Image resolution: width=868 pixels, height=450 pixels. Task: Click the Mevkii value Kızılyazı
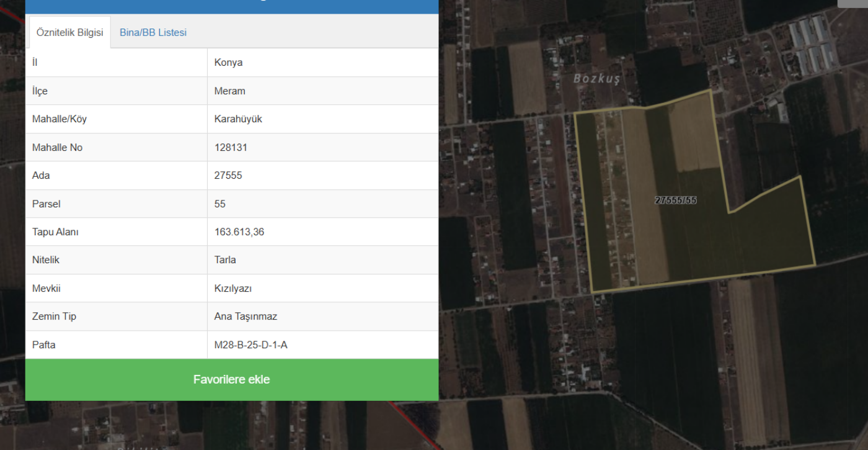tap(232, 289)
